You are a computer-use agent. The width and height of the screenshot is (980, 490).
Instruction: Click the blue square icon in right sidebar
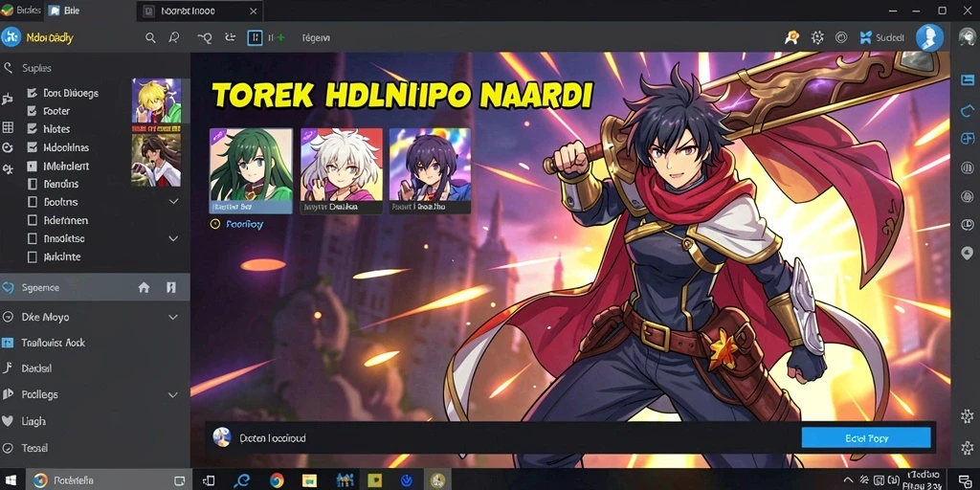[967, 80]
